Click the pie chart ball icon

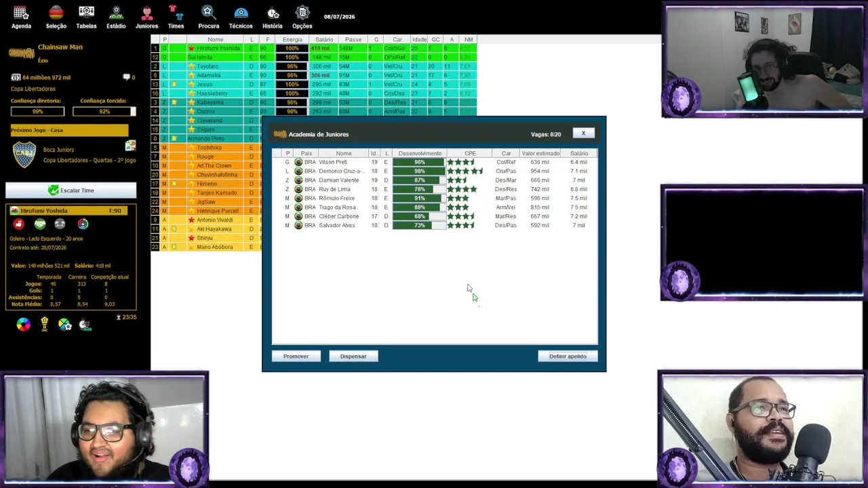[65, 325]
